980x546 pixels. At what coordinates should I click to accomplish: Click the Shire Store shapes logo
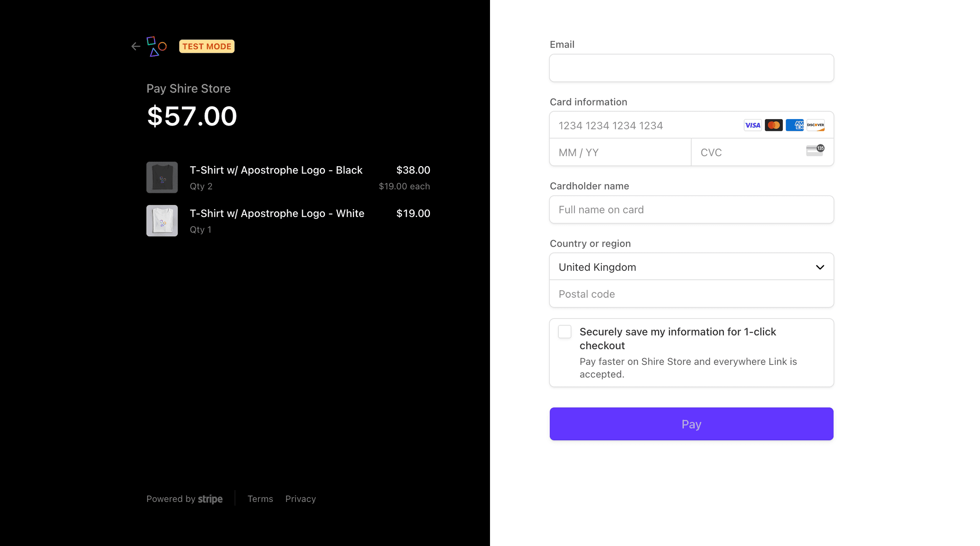point(157,46)
